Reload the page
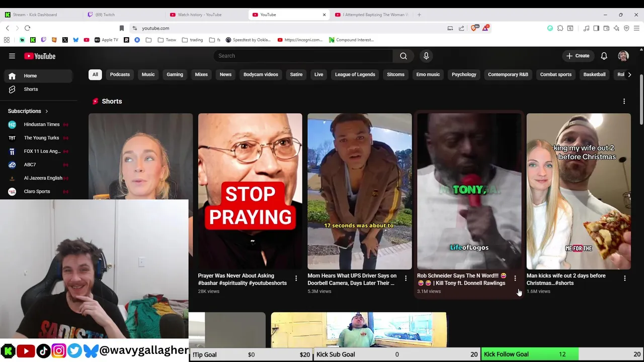The width and height of the screenshot is (644, 362). (x=27, y=28)
